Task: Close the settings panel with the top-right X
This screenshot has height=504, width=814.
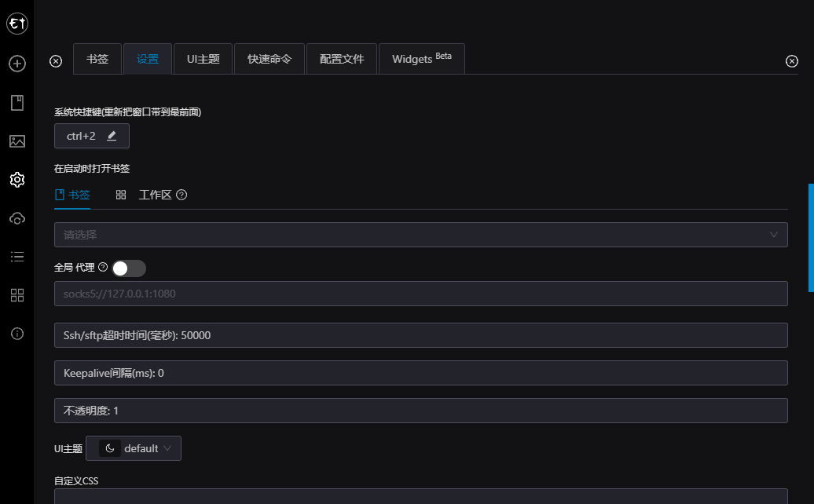Action: [x=792, y=62]
